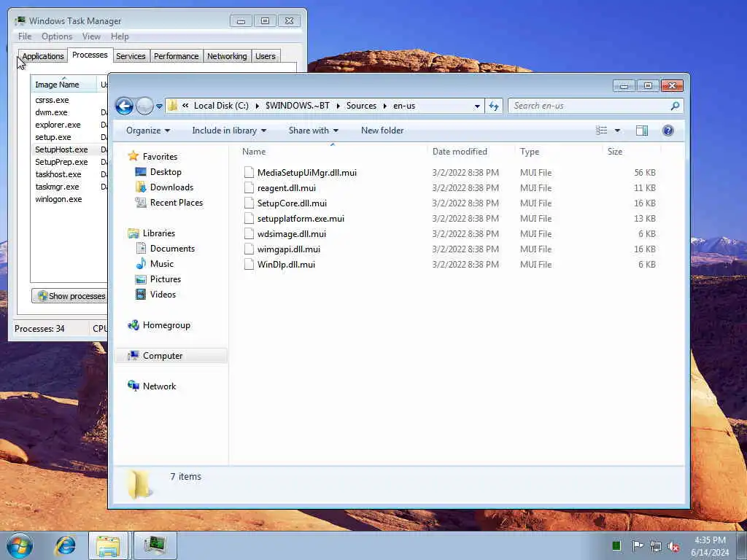Open recent locations dropdown beside navigation arrows

(x=159, y=106)
